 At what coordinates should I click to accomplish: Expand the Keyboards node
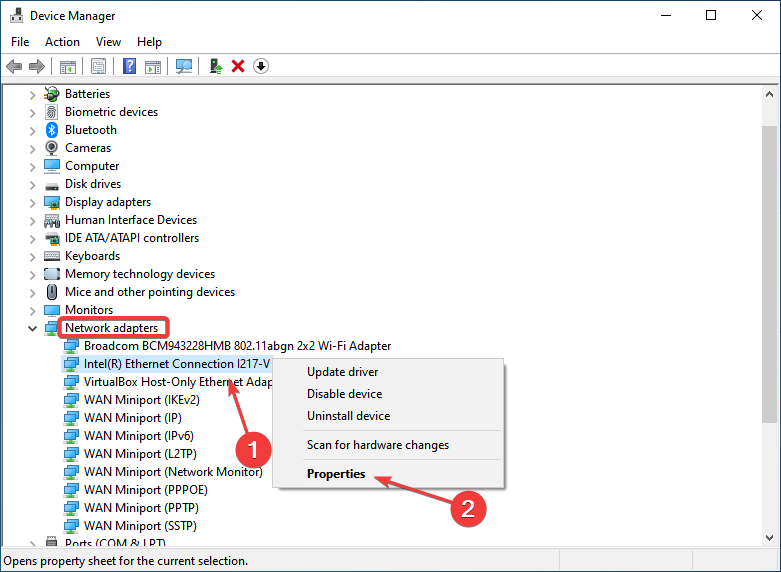32,257
